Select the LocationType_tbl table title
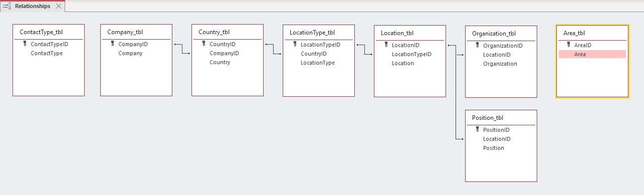Screen dimensions: 644x195 coord(312,33)
